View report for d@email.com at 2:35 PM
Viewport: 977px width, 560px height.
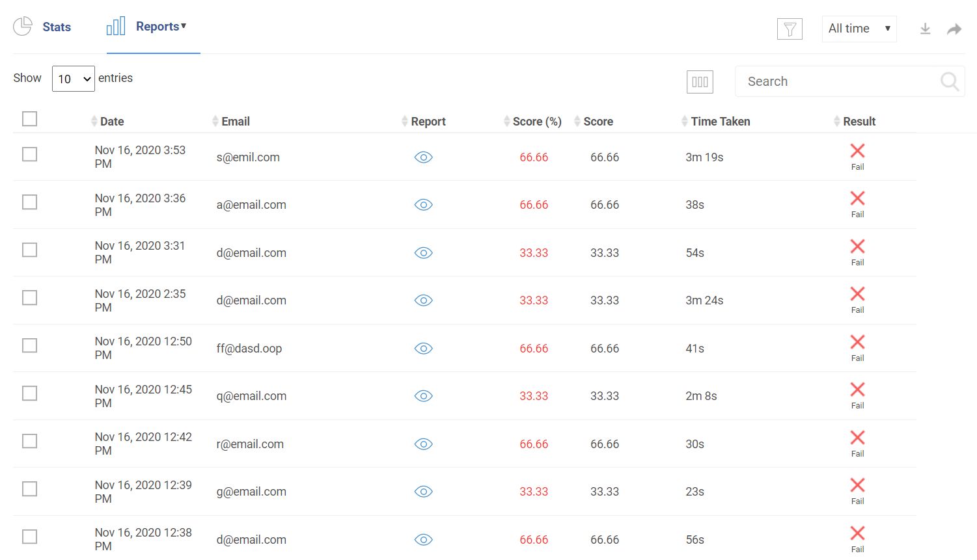(x=424, y=300)
